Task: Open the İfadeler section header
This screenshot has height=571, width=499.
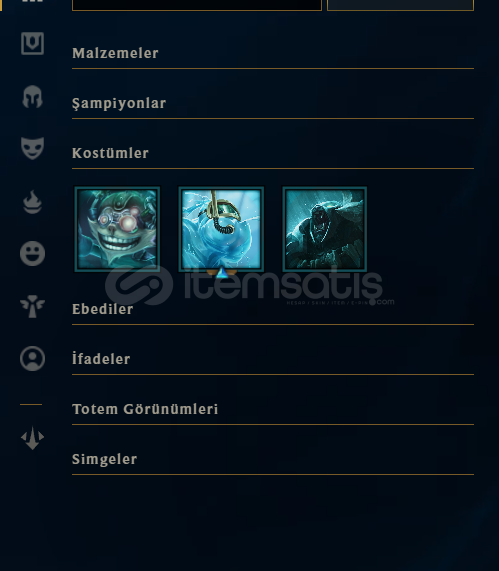Action: click(273, 359)
